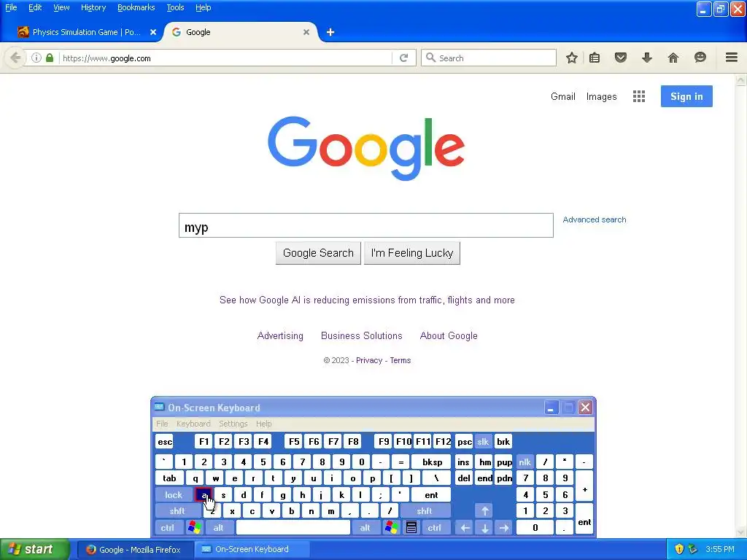Screen dimensions: 747x560
Task: Toggle the left shft key
Action: point(177,511)
